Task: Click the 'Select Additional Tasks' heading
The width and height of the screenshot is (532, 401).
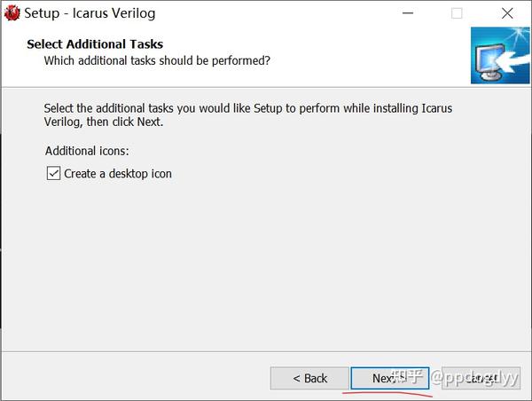Action: coord(95,44)
